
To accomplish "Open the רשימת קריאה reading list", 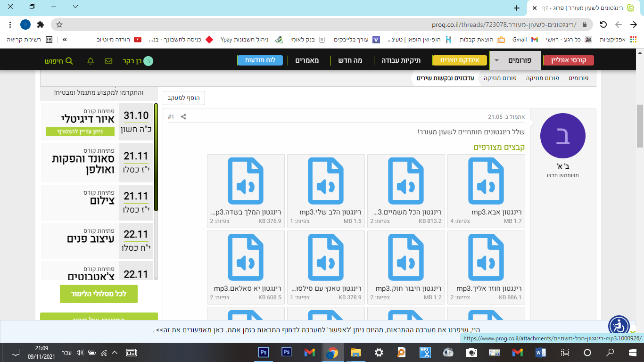I will (x=30, y=40).
